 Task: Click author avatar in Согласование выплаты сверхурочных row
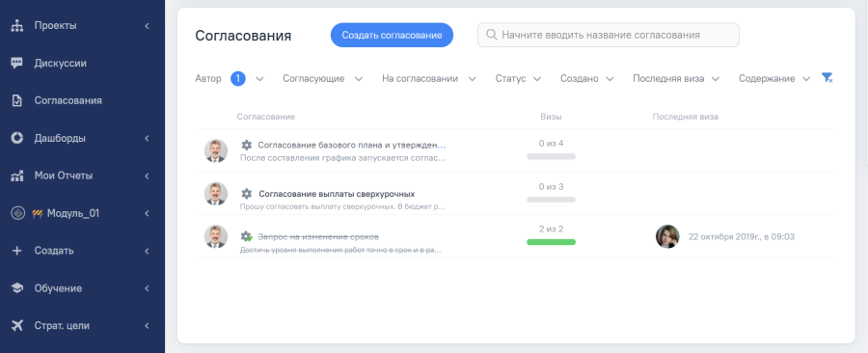pyautogui.click(x=216, y=194)
